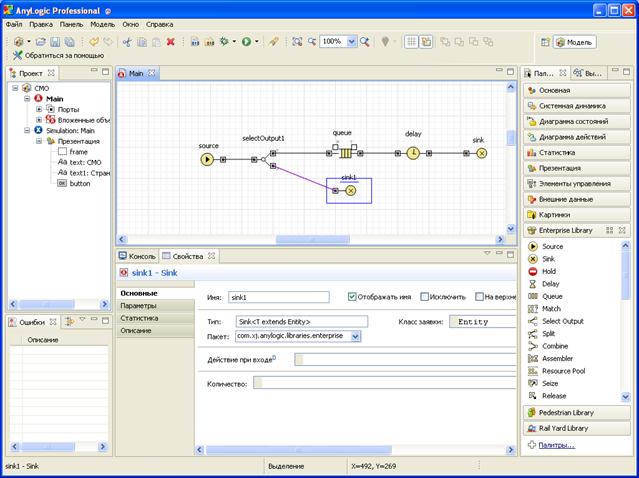639x478 pixels.
Task: Switch to the Консоль tab
Action: [x=137, y=256]
